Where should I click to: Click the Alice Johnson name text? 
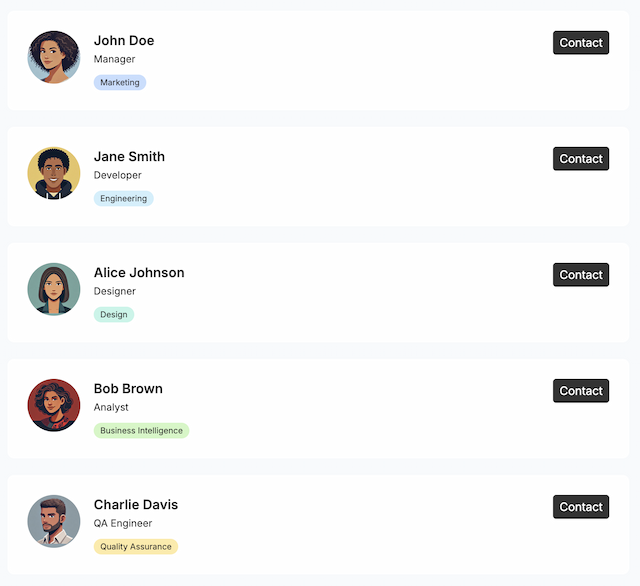139,273
